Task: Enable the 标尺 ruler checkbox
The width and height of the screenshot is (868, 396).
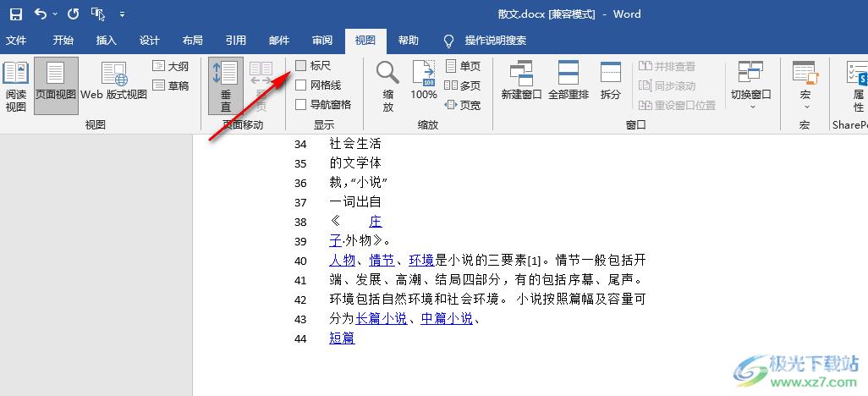Action: pyautogui.click(x=300, y=66)
